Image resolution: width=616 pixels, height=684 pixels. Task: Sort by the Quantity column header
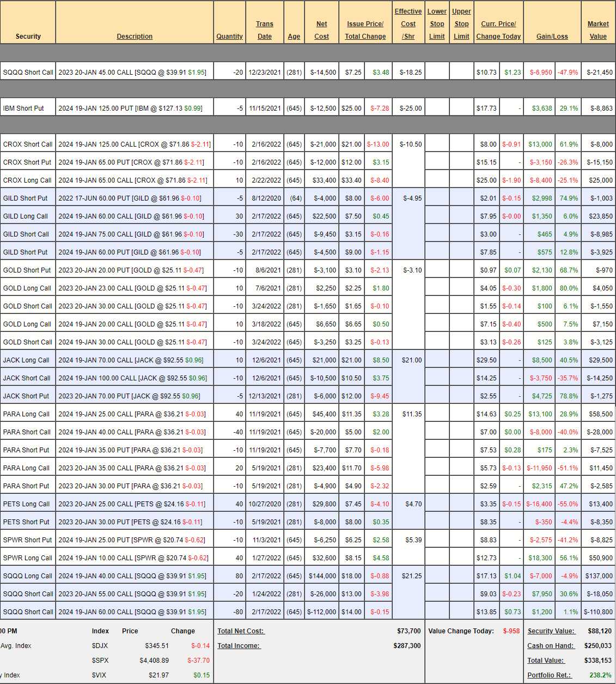(x=229, y=37)
